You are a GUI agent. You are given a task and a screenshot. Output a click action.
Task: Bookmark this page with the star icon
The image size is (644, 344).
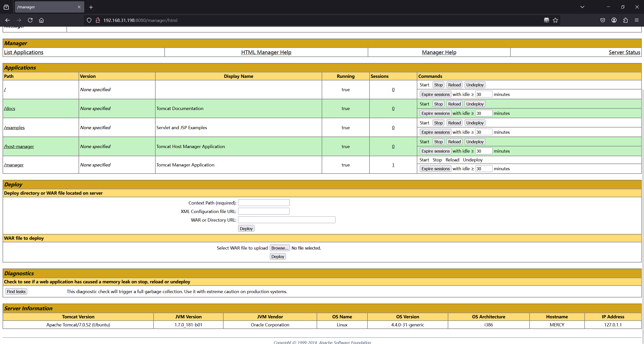(555, 20)
